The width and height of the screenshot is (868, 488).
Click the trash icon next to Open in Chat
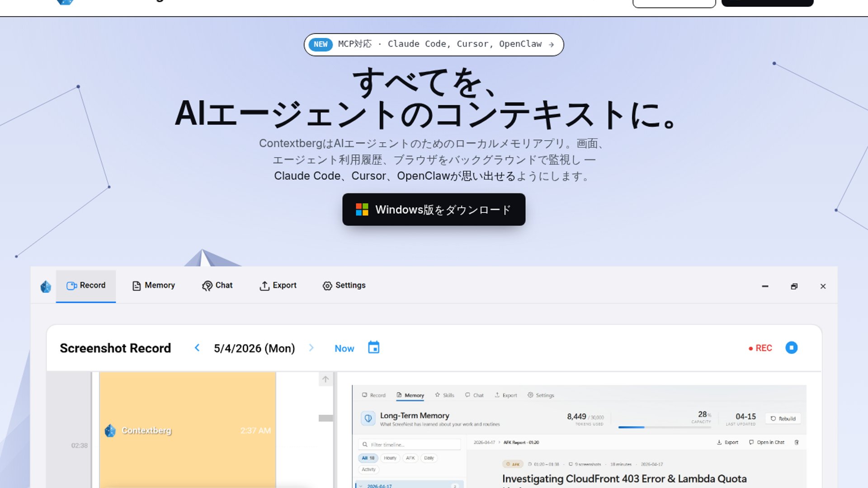797,442
